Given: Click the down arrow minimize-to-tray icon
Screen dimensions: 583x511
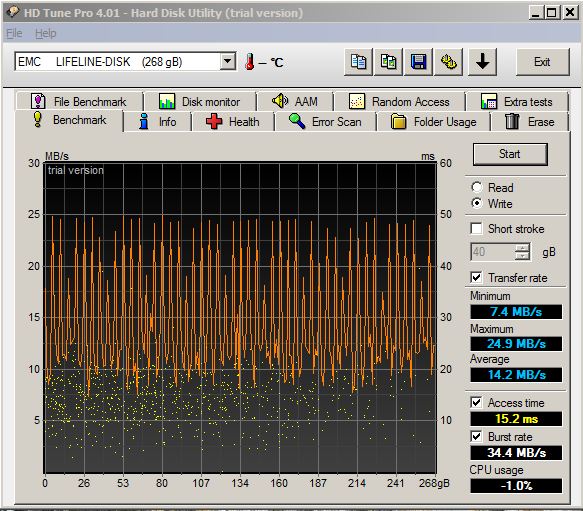Looking at the screenshot, I should 482,62.
